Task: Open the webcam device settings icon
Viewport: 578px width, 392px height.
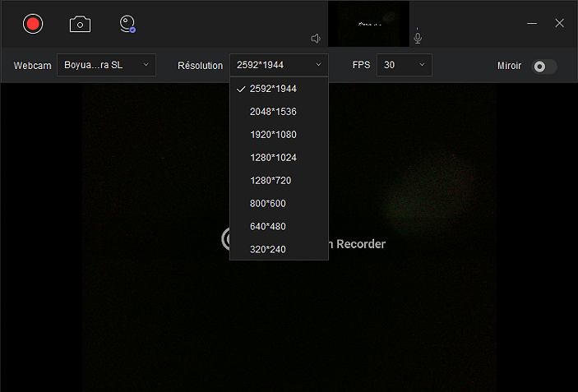Action: coord(127,24)
